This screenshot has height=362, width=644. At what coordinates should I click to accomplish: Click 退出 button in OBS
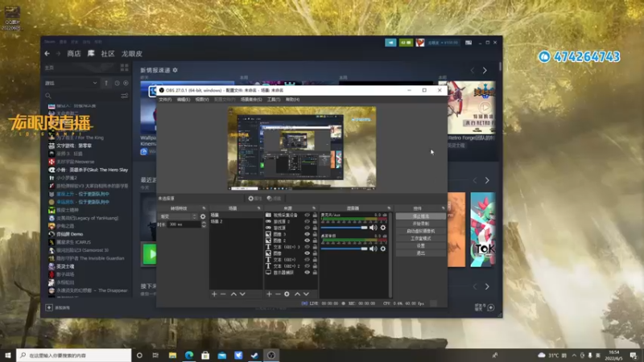(x=420, y=253)
